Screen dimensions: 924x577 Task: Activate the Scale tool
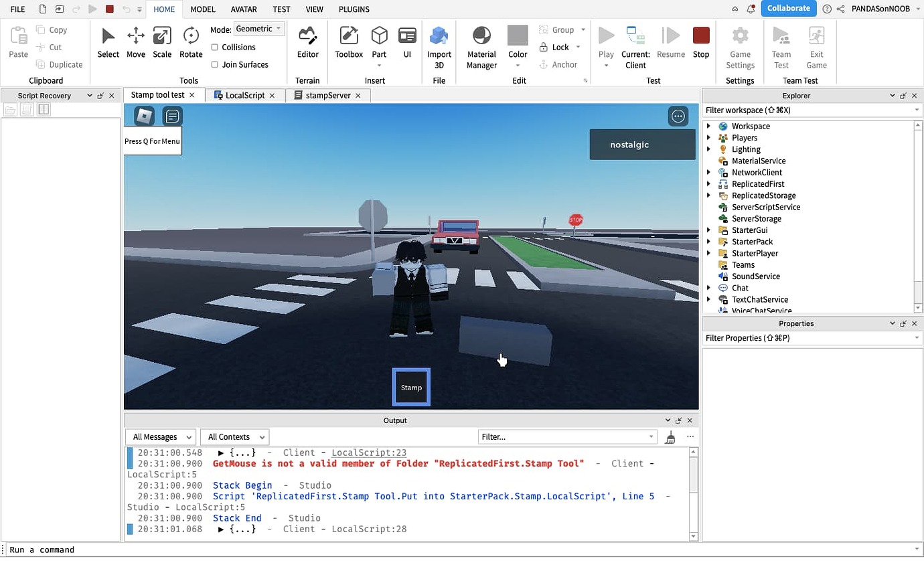click(162, 40)
